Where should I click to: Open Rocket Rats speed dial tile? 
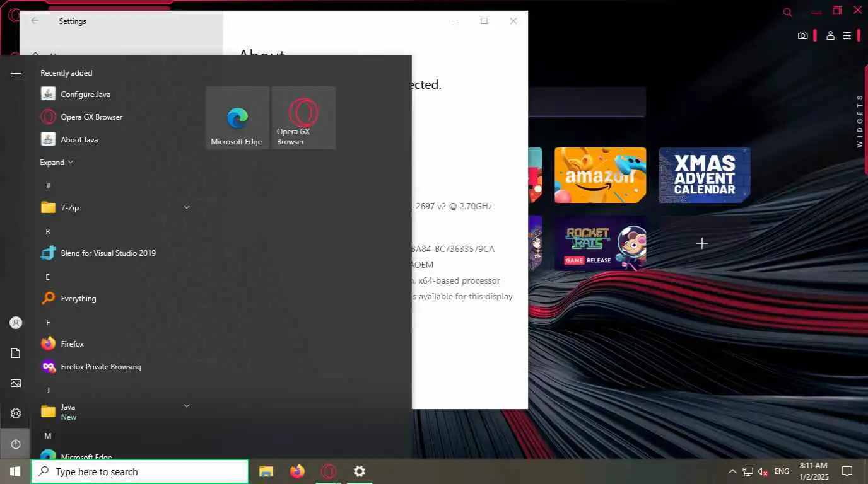click(x=601, y=243)
